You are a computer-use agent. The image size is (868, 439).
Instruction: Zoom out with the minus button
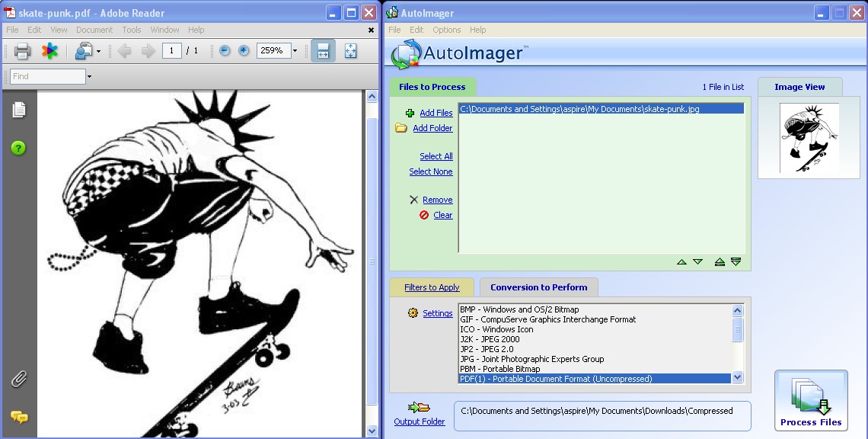(x=224, y=50)
